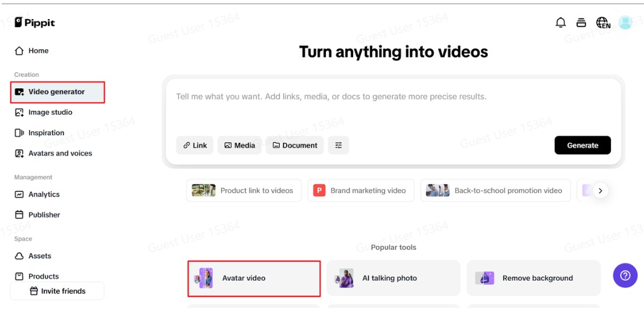644x318 pixels.
Task: Click the Avatars and voices icon
Action: coord(19,153)
